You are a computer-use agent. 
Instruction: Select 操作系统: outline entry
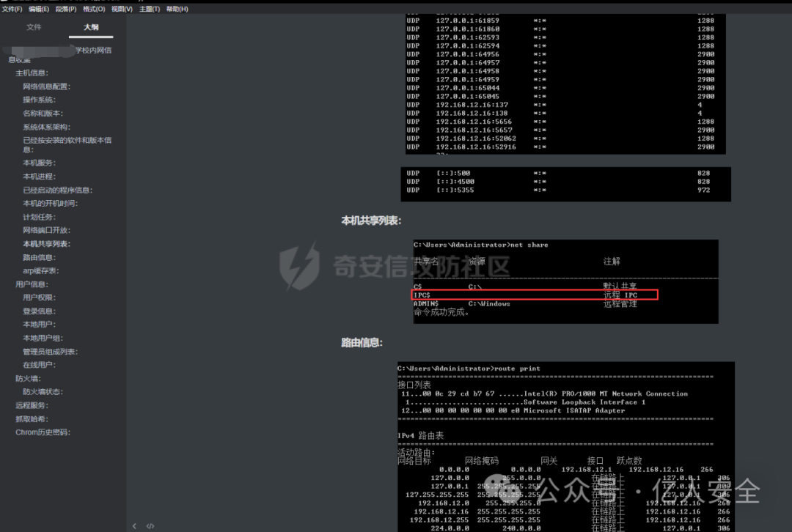tap(39, 100)
